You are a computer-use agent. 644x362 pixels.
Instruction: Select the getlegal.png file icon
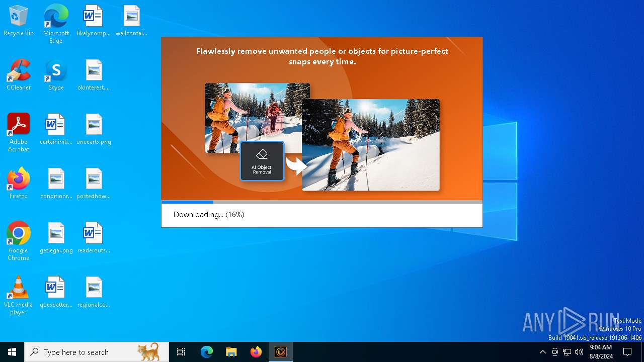pyautogui.click(x=56, y=238)
